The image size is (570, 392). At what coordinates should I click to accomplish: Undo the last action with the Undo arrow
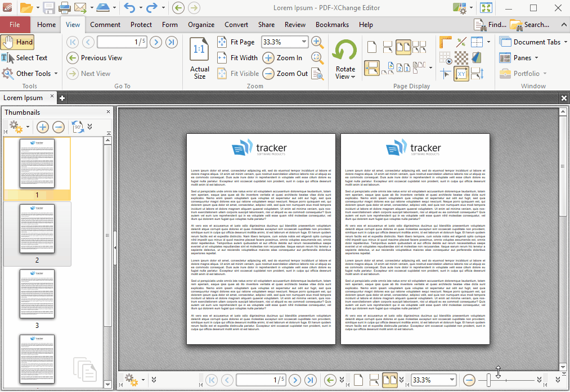tap(129, 8)
